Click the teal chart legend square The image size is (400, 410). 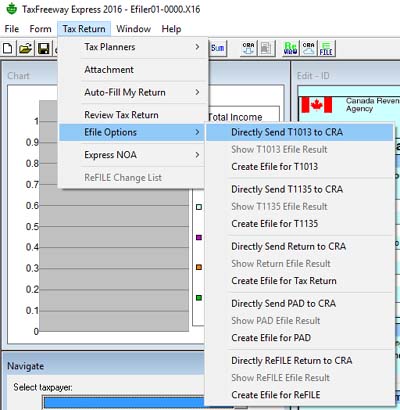(x=199, y=207)
